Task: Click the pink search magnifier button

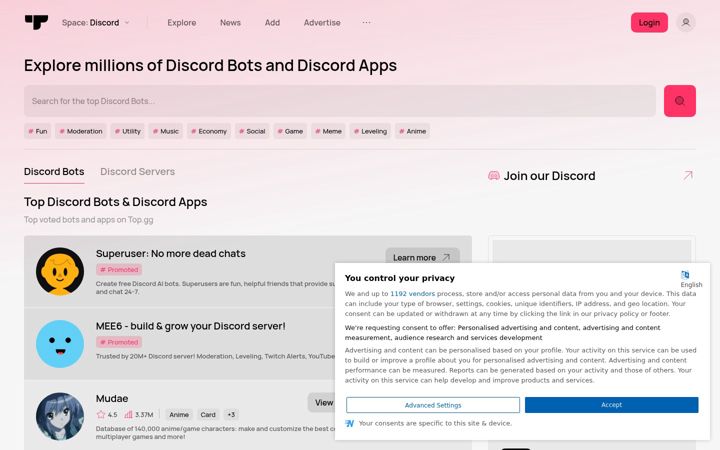Action: [x=680, y=101]
